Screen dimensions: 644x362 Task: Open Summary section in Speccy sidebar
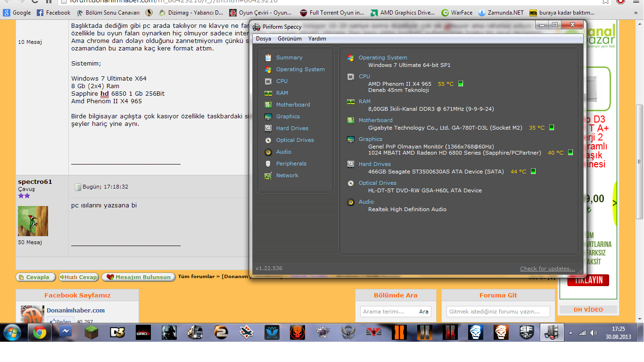[x=289, y=58]
